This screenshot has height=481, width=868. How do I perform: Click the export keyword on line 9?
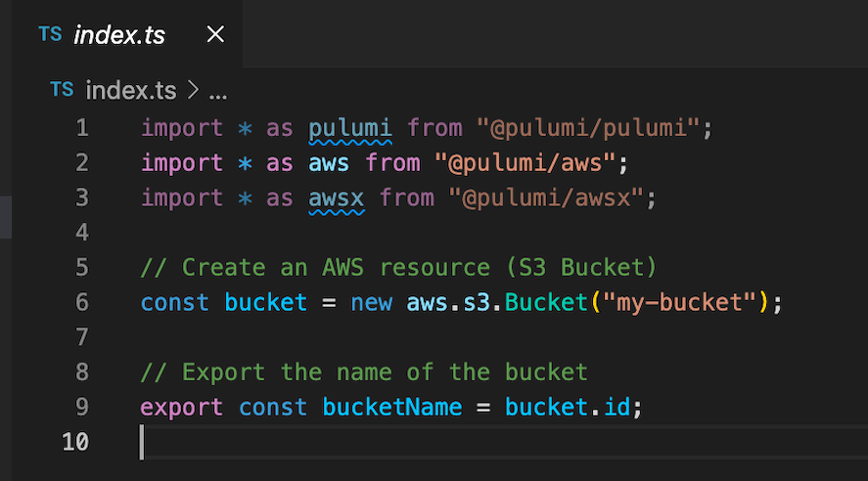tap(182, 408)
